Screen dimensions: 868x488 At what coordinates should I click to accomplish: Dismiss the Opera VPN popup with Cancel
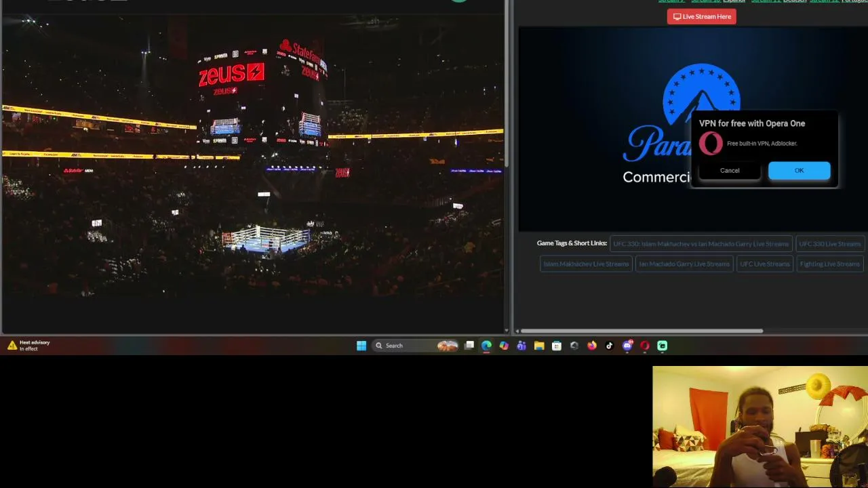[730, 171]
